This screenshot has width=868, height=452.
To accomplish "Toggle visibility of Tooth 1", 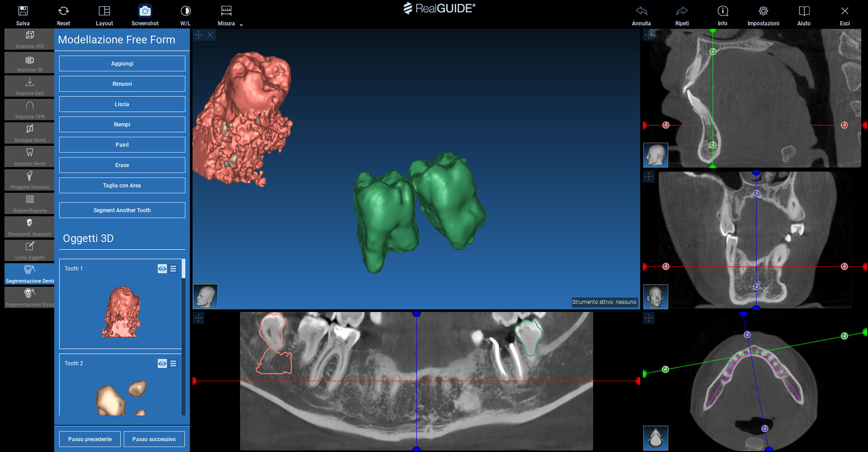I will click(162, 269).
